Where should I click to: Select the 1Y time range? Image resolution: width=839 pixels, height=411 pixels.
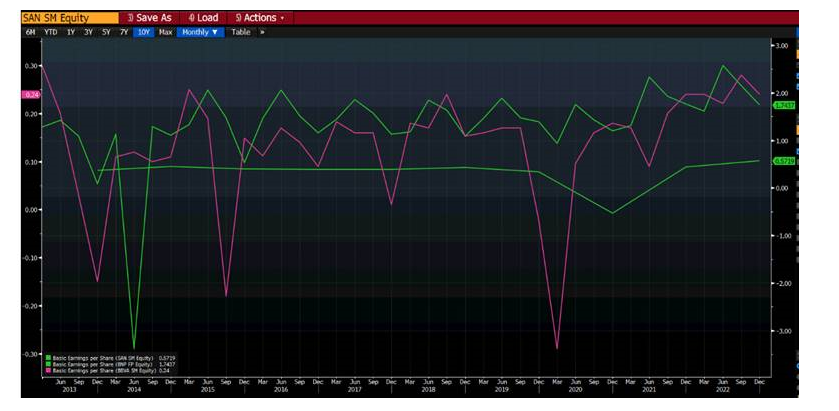[70, 32]
